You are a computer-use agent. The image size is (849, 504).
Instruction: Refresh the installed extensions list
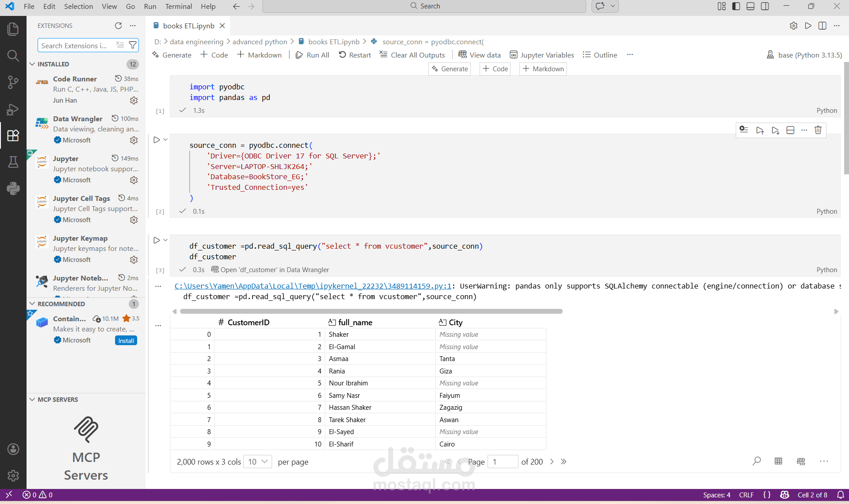point(118,26)
